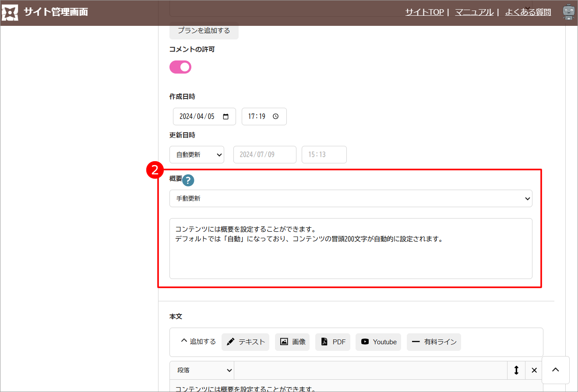Open the マニュアル link
Viewport: 578px width, 392px height.
tap(474, 12)
